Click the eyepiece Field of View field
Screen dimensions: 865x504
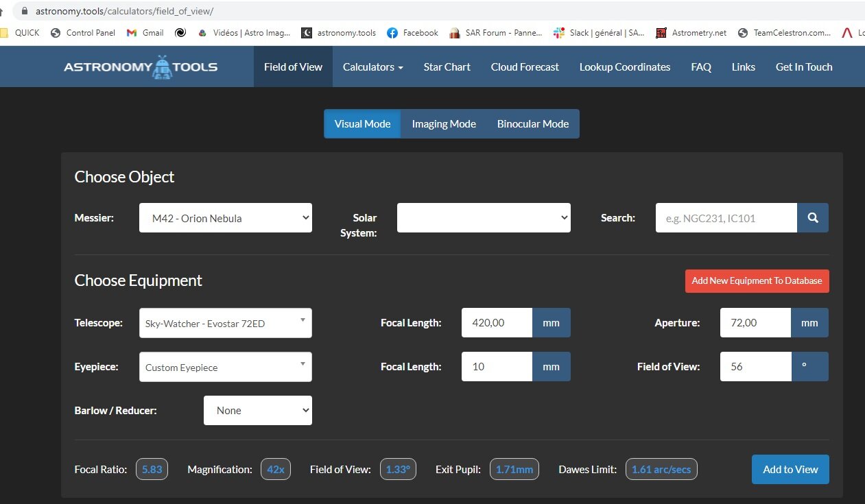coord(756,367)
